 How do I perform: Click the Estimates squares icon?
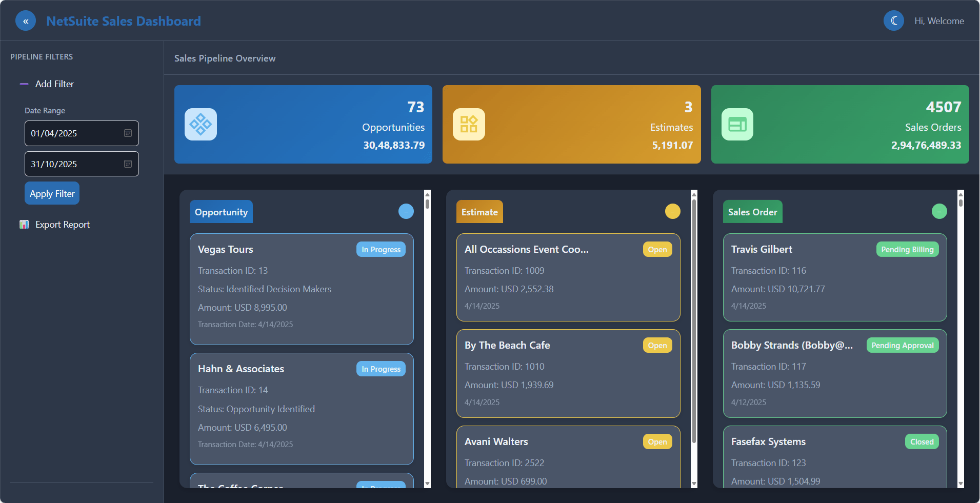[x=469, y=124]
